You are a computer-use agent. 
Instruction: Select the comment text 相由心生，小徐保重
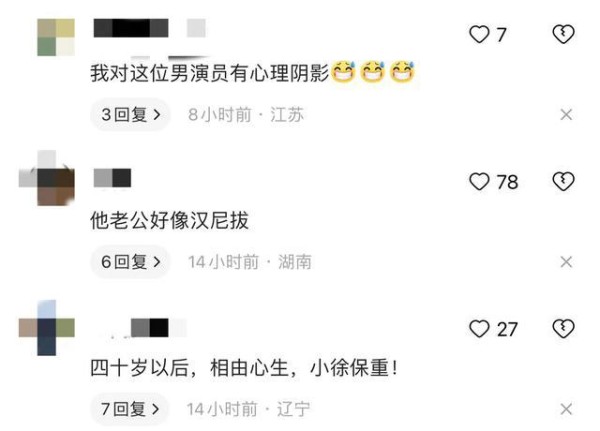299,368
